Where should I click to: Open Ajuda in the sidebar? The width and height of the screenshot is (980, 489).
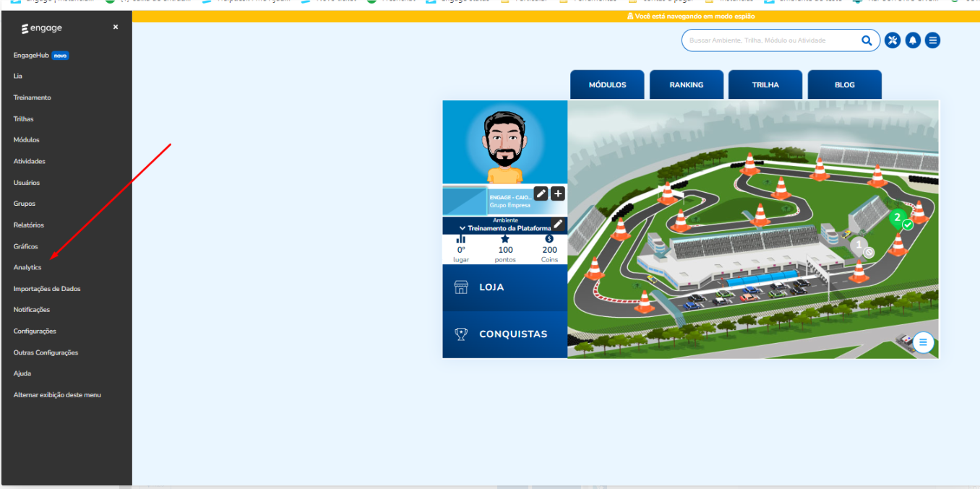(x=22, y=373)
